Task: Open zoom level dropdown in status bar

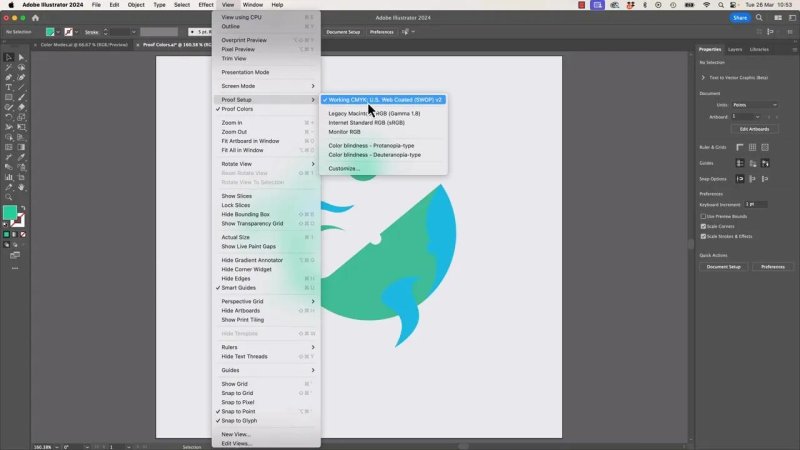Action: coord(57,447)
